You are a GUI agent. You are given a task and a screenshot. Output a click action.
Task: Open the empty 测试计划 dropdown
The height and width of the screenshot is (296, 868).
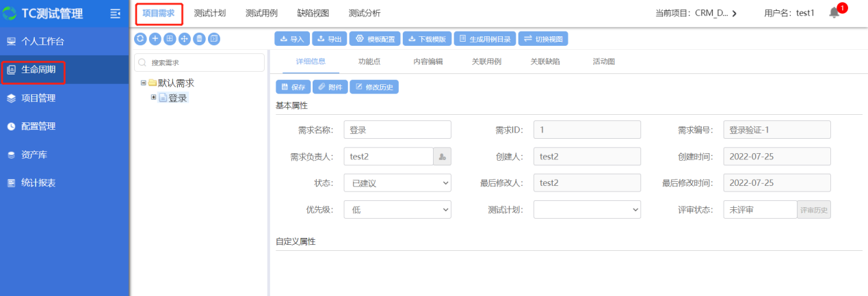[587, 210]
